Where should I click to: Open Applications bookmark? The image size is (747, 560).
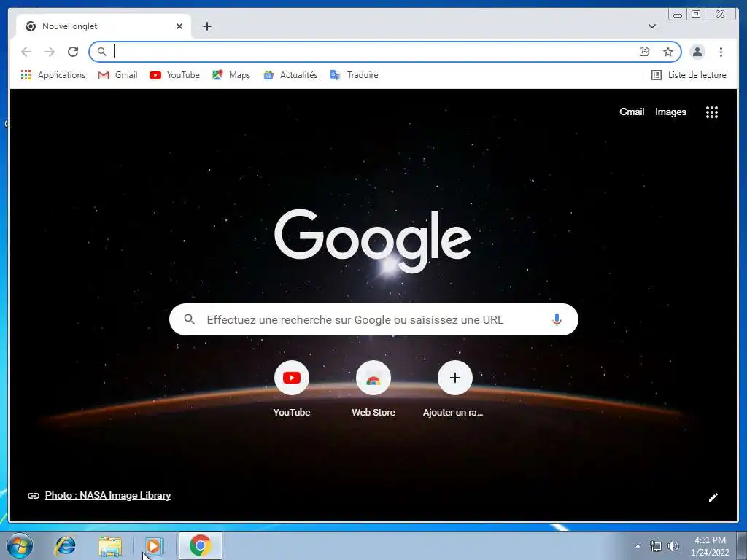53,75
